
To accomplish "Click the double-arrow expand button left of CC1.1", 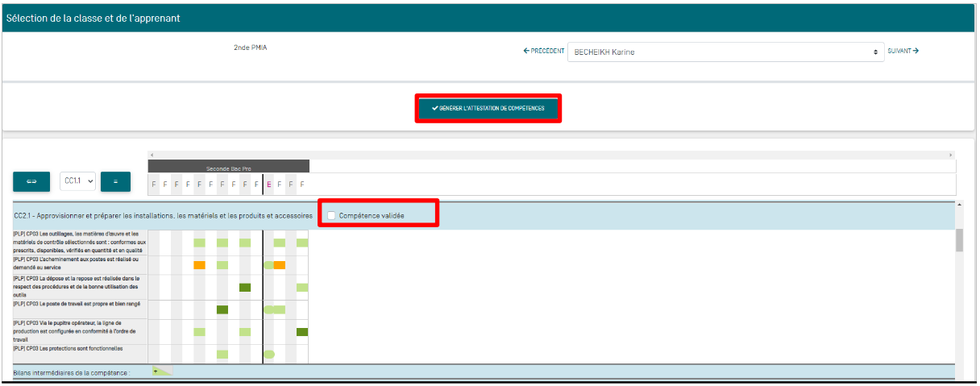I will 32,182.
